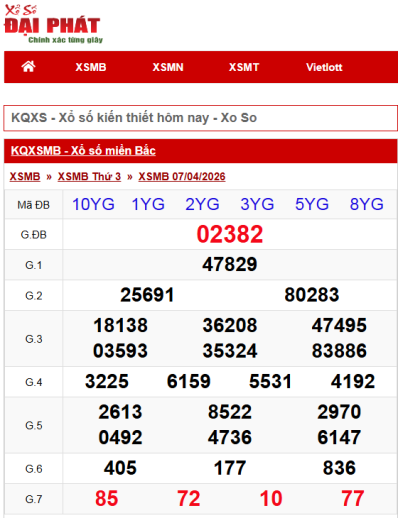Select fourth prize number 5531
The image size is (398, 518).
(271, 382)
